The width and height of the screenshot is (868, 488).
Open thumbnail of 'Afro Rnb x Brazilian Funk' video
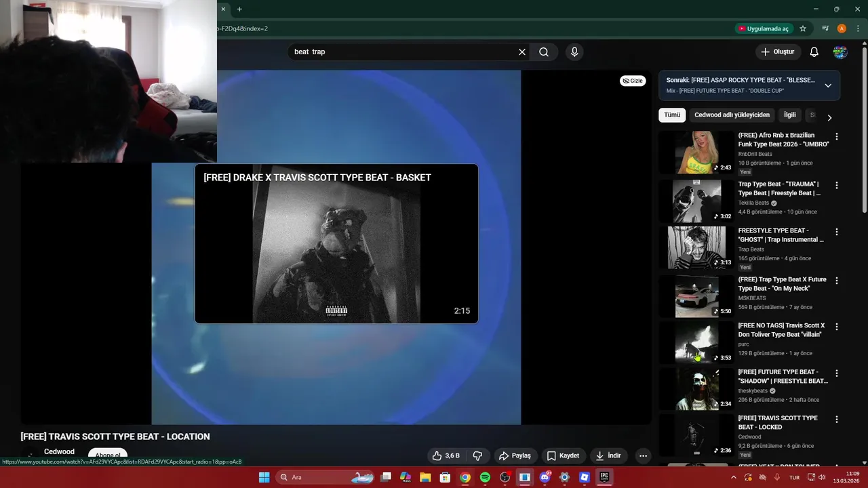696,152
